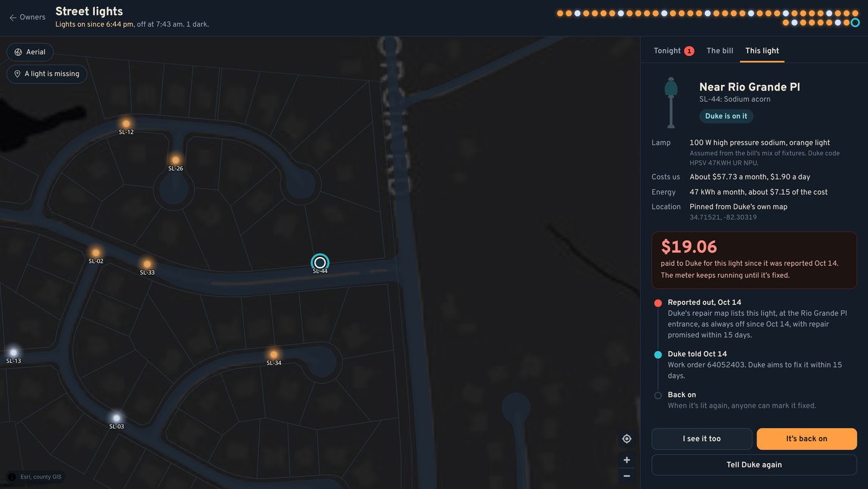This screenshot has height=489, width=868.
Task: Click the Esri attribution info icon
Action: coord(11,477)
